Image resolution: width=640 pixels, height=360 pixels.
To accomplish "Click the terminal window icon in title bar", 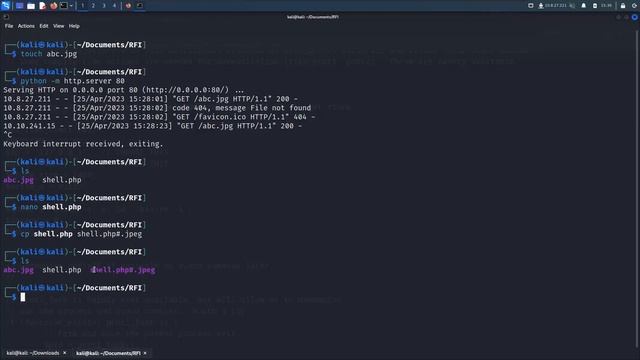I will pyautogui.click(x=6, y=17).
